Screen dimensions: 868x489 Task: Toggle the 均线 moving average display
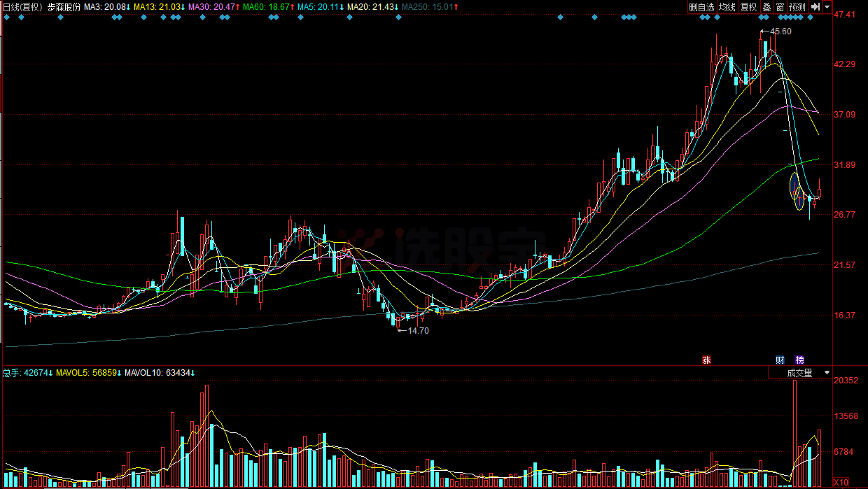728,7
